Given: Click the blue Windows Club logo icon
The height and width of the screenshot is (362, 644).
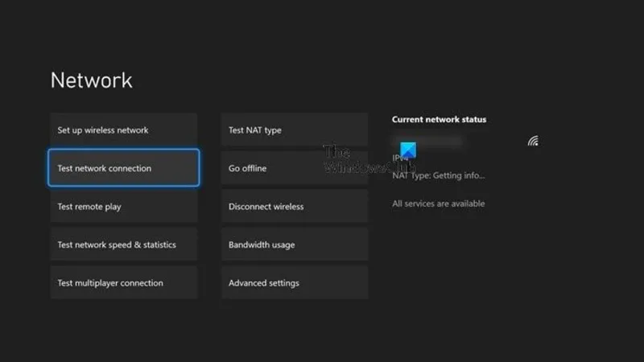Looking at the screenshot, I should 408,150.
